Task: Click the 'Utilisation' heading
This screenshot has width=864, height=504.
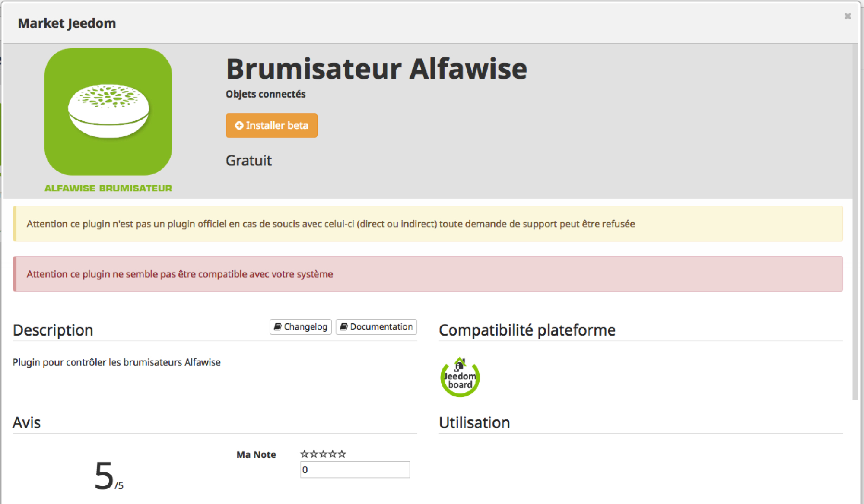Action: pos(474,422)
